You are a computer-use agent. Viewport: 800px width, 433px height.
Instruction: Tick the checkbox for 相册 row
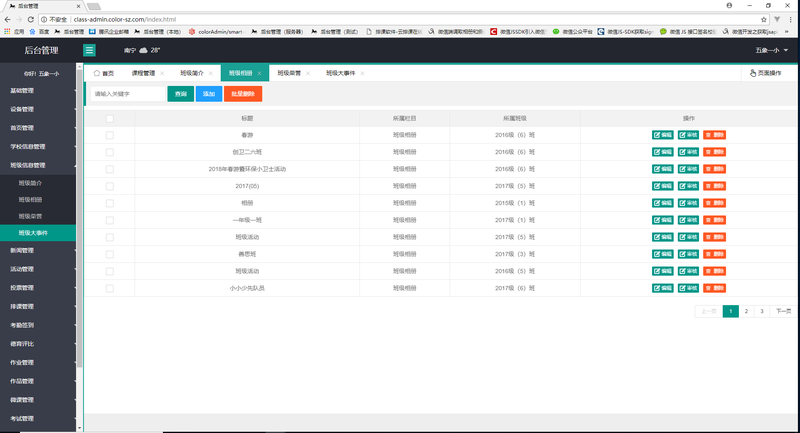coord(110,203)
